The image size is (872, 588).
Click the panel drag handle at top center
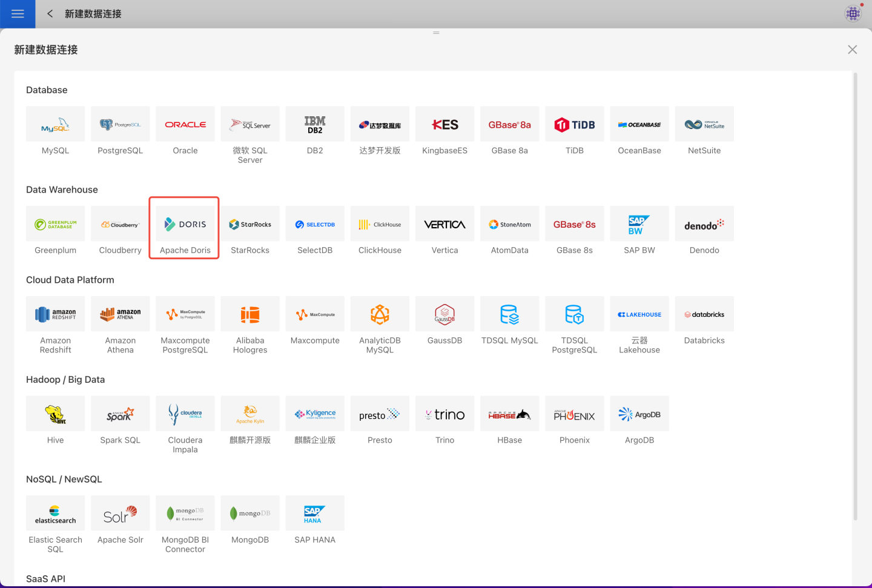point(436,33)
